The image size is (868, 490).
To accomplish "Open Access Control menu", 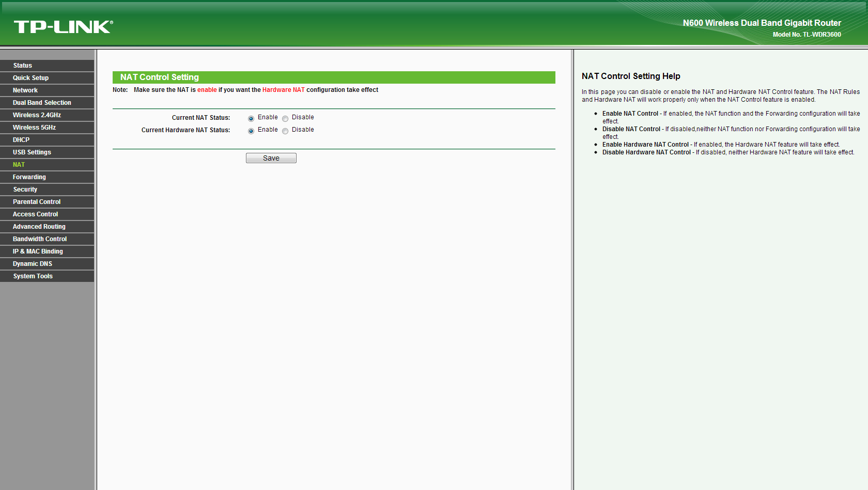I will [47, 214].
